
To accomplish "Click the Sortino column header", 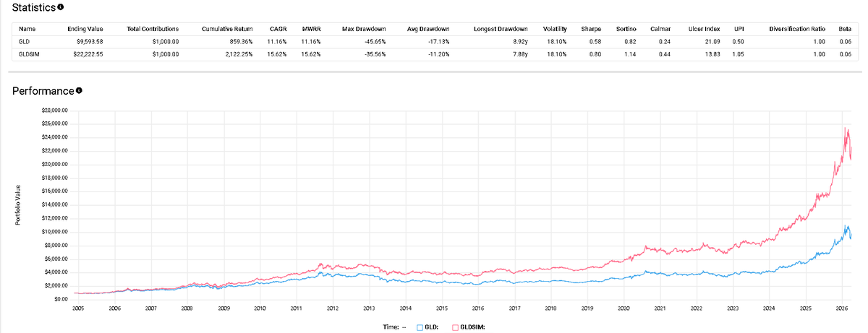I will point(626,30).
